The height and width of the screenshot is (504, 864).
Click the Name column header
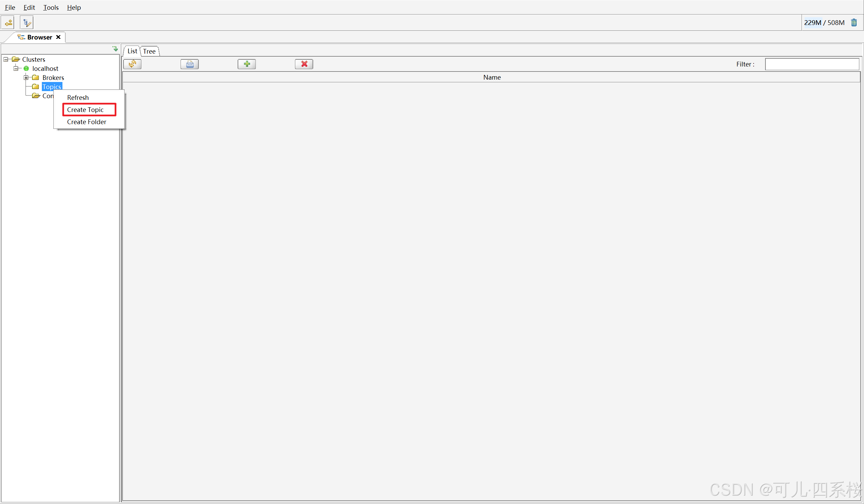click(492, 78)
